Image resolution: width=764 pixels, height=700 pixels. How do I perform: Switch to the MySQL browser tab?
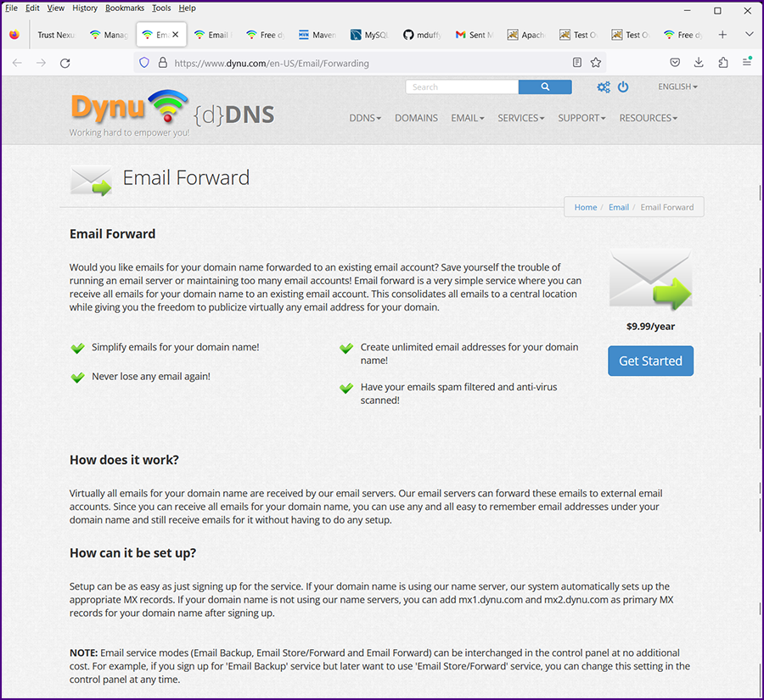(x=368, y=35)
